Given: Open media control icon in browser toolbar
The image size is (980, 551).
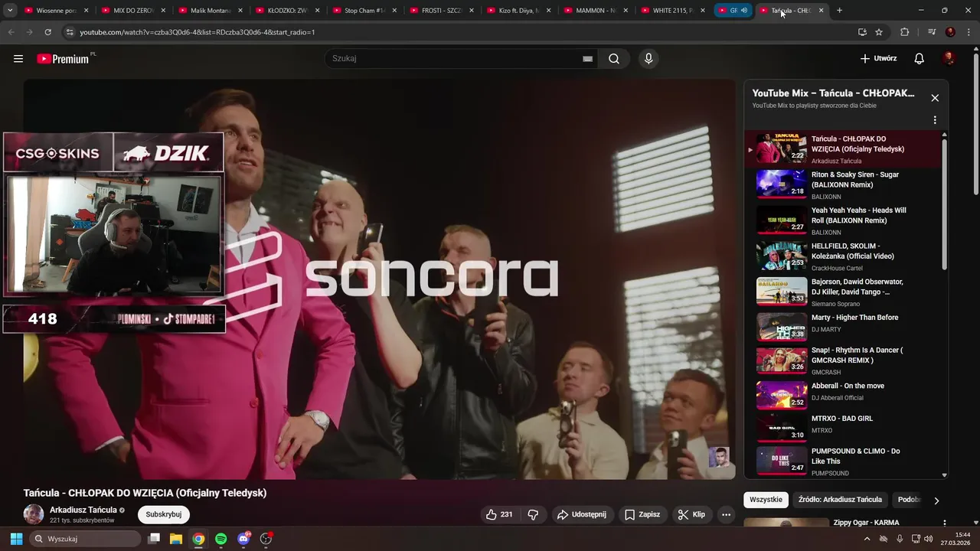Looking at the screenshot, I should click(x=932, y=32).
